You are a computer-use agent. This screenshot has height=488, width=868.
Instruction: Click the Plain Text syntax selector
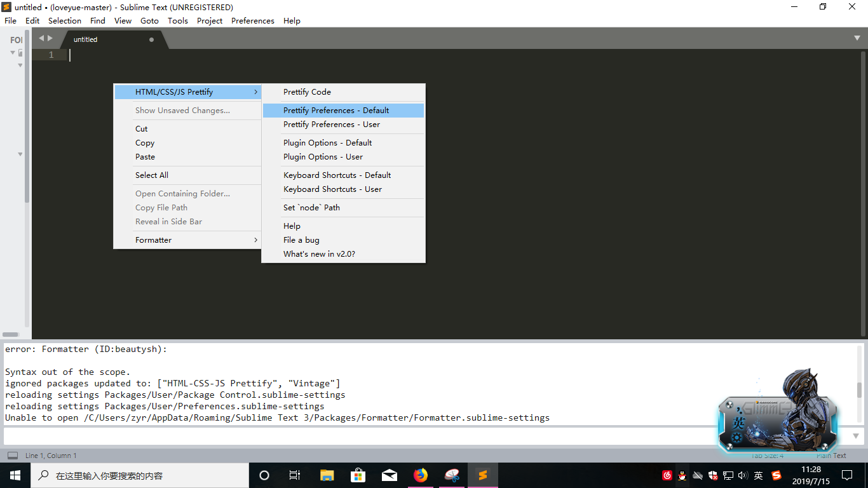click(831, 456)
